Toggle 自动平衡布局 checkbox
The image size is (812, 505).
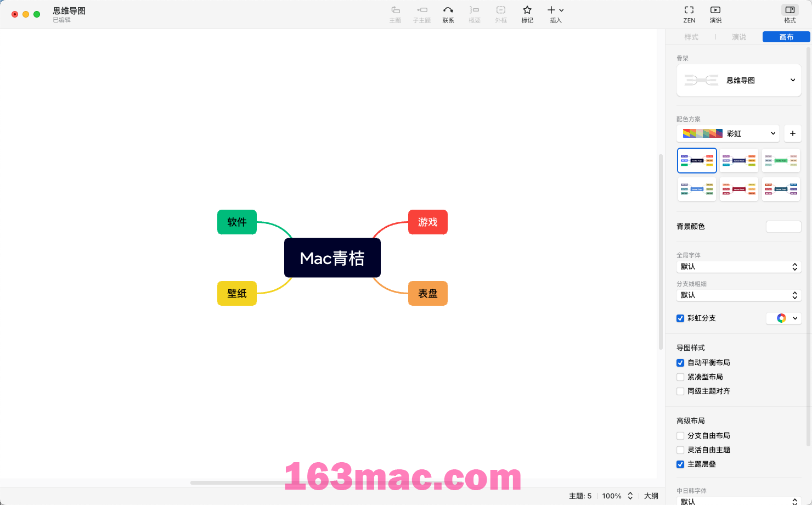pyautogui.click(x=680, y=363)
